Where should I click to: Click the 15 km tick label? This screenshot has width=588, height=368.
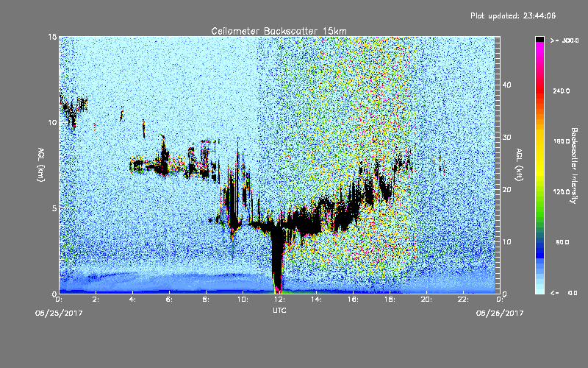[52, 37]
